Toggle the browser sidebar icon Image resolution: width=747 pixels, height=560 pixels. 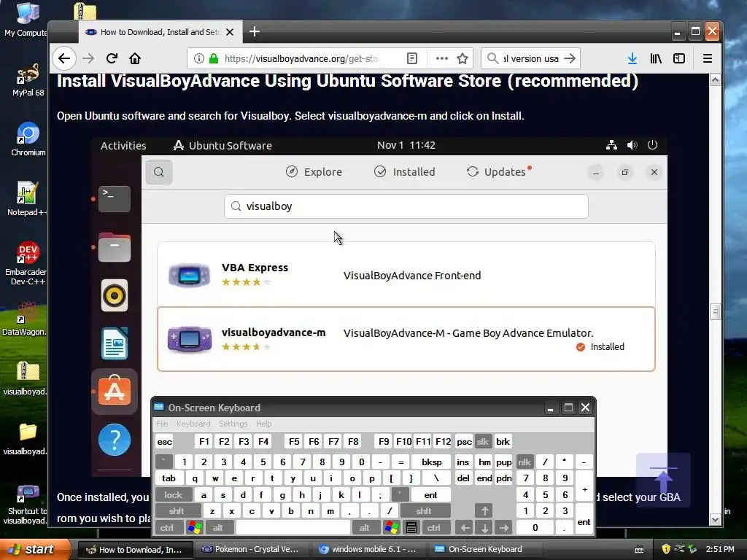pyautogui.click(x=679, y=58)
